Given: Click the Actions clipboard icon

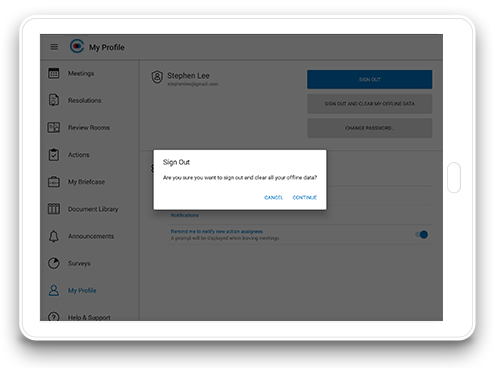Looking at the screenshot, I should pyautogui.click(x=54, y=155).
